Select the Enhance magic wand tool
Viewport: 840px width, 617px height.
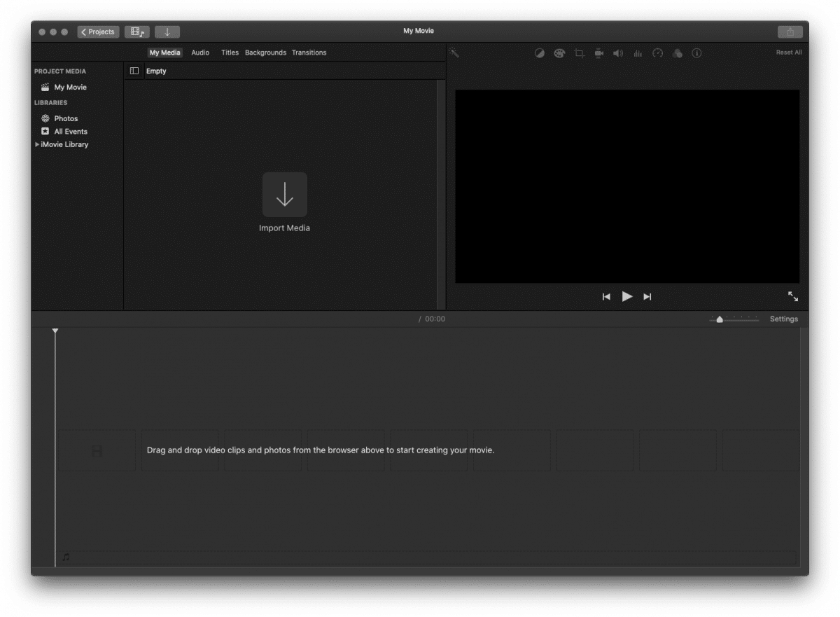[x=454, y=53]
